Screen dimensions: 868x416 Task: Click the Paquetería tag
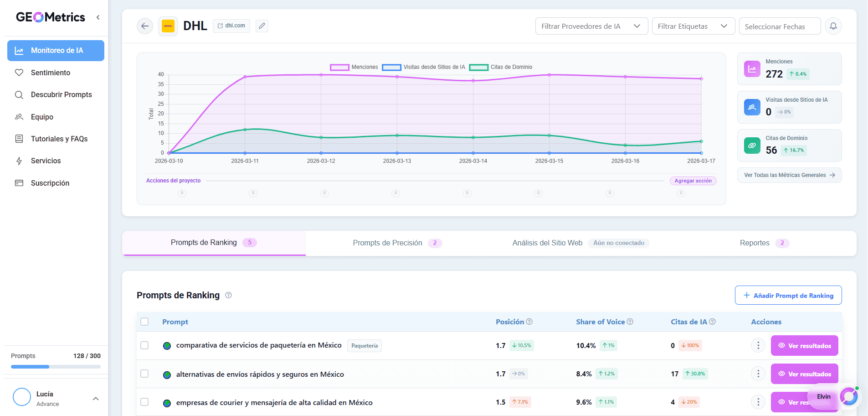[x=365, y=346]
